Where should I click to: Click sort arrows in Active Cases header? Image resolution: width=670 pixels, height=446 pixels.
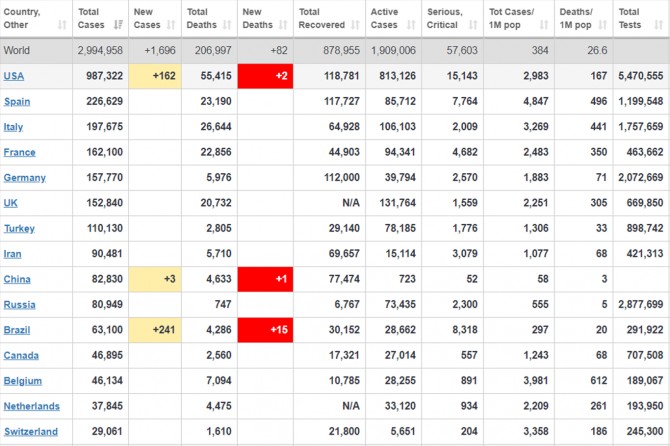[x=411, y=24]
